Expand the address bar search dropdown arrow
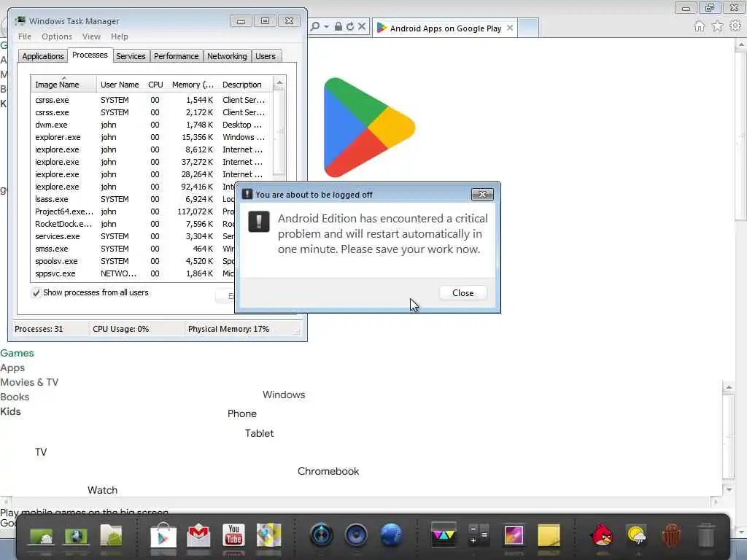 326,27
